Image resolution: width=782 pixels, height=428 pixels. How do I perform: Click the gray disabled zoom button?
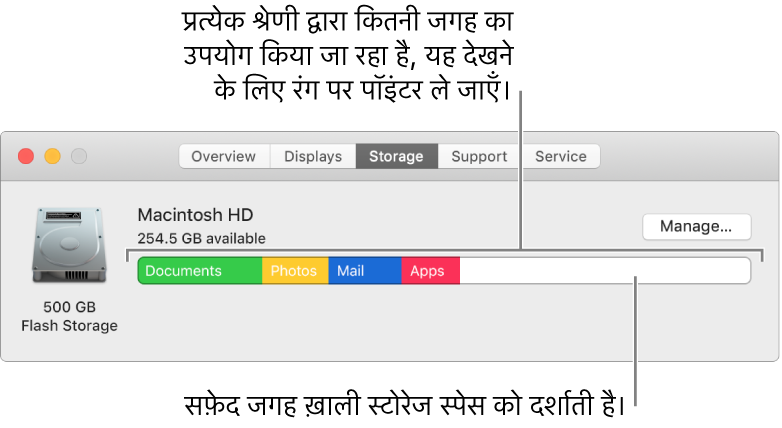pos(78,156)
